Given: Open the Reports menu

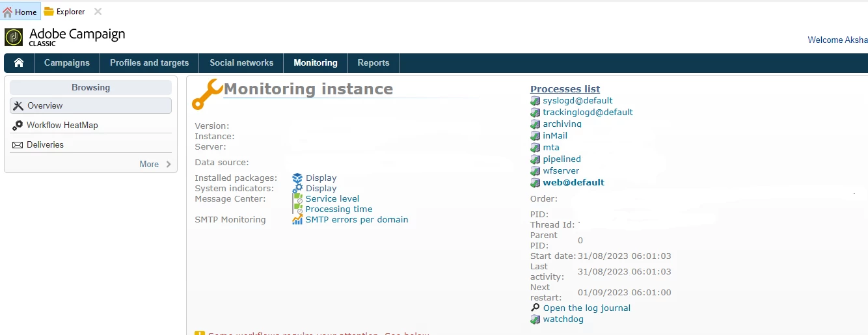Looking at the screenshot, I should 373,63.
